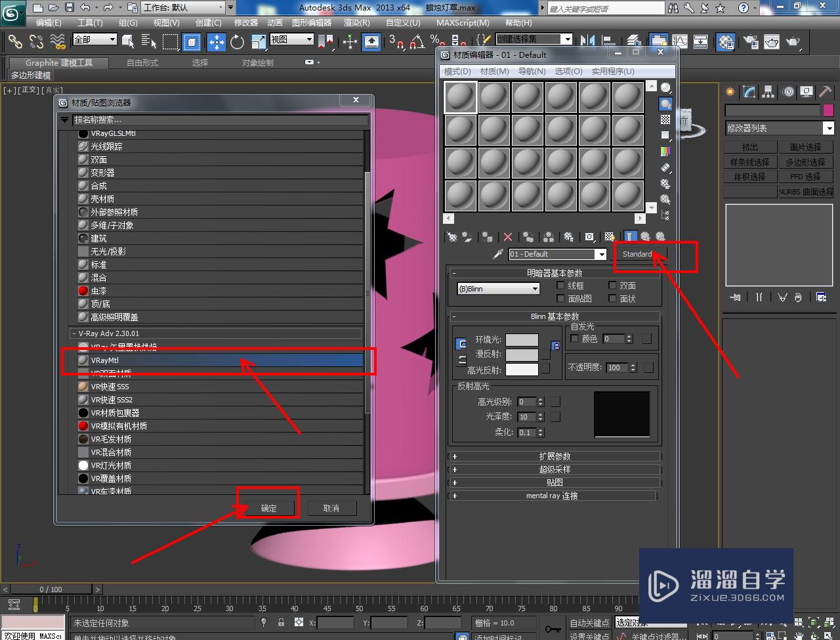This screenshot has width=840, height=640.
Task: Open 材质(M) menu in Material Editor
Action: (495, 71)
